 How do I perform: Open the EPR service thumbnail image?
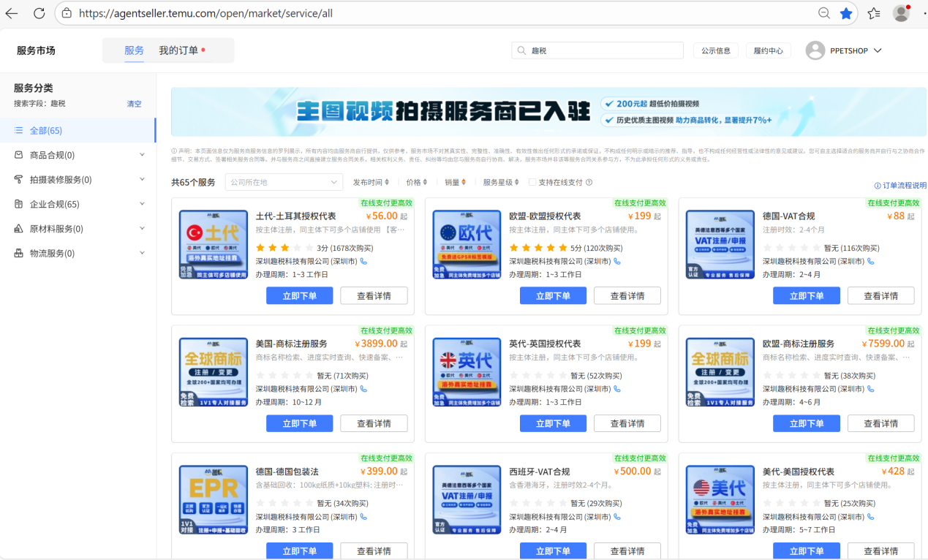coord(214,499)
